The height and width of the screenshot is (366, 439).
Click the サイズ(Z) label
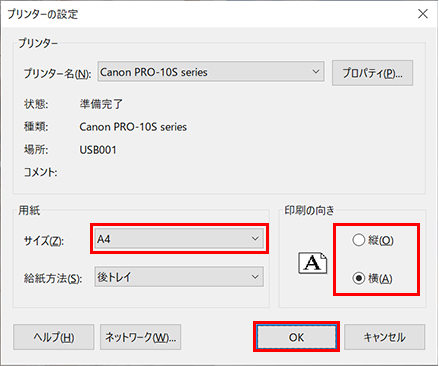44,240
